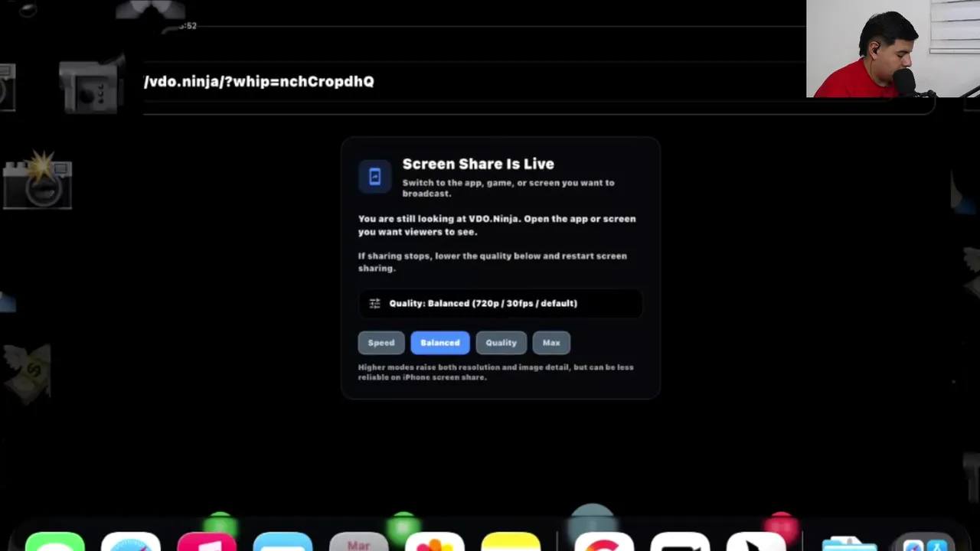The image size is (980, 551).
Task: Open the yellow Notes app in dock
Action: pos(511,542)
